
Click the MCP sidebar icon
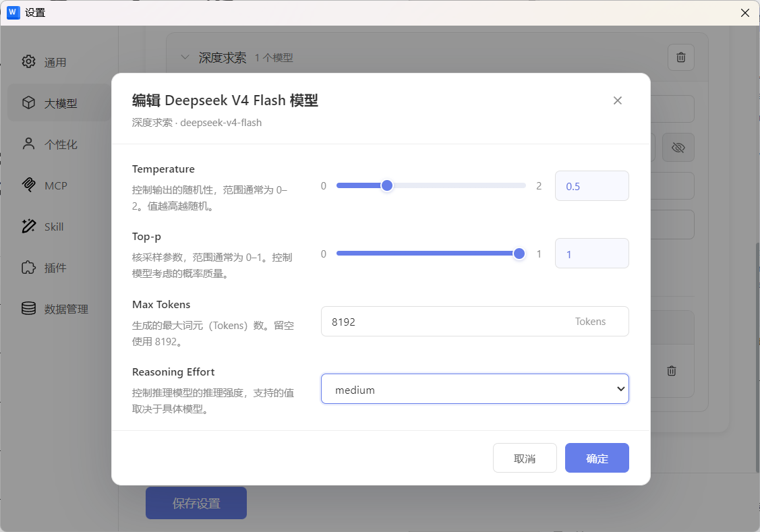point(28,185)
